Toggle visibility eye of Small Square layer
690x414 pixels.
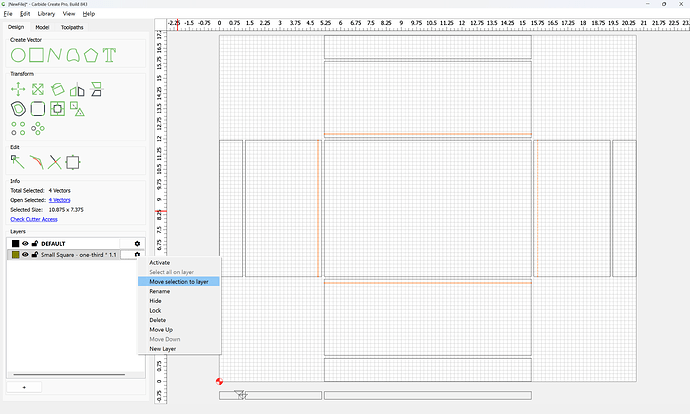tap(25, 255)
